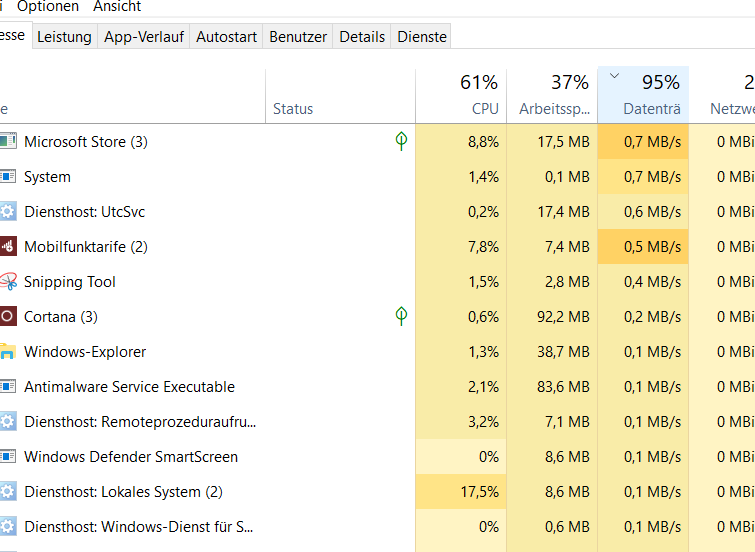Viewport: 755px width, 552px height.
Task: Select the Snipping Tool process name
Action: tap(70, 282)
